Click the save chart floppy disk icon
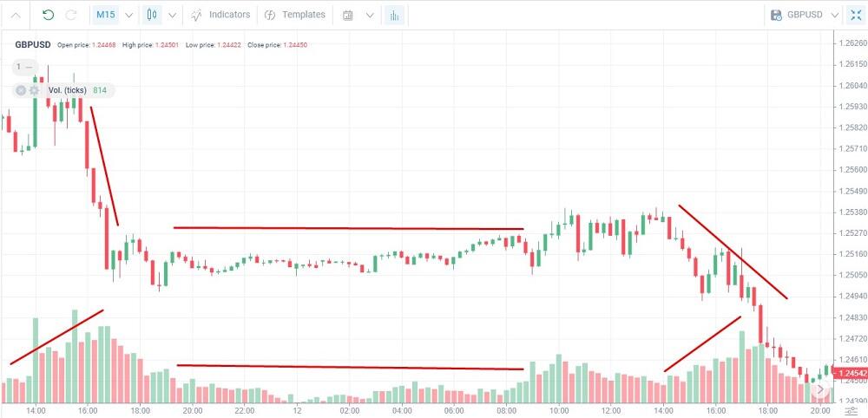 (x=776, y=15)
